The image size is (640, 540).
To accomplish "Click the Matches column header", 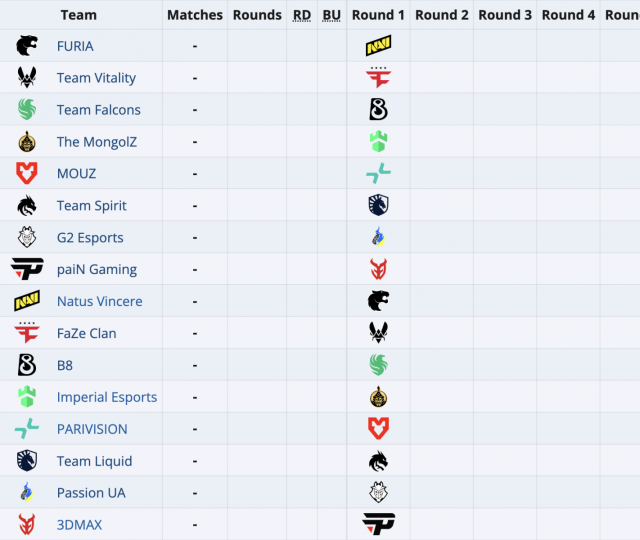I will pos(195,15).
